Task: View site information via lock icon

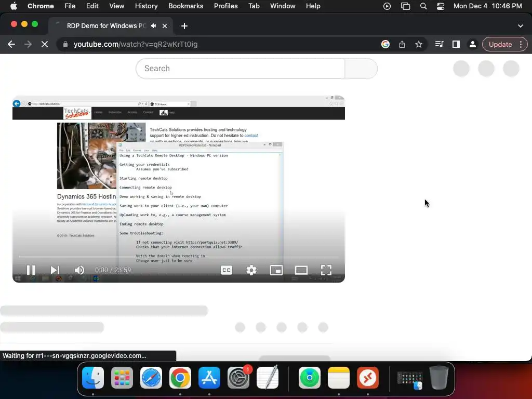Action: (65, 45)
